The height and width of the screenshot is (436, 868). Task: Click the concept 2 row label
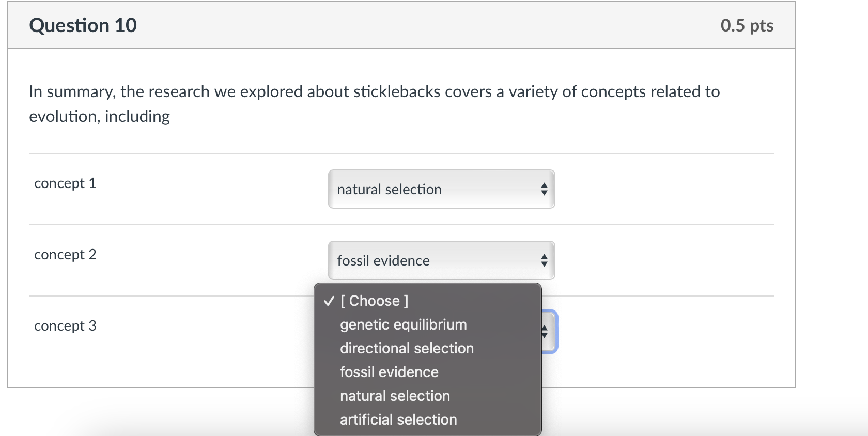[x=65, y=254]
